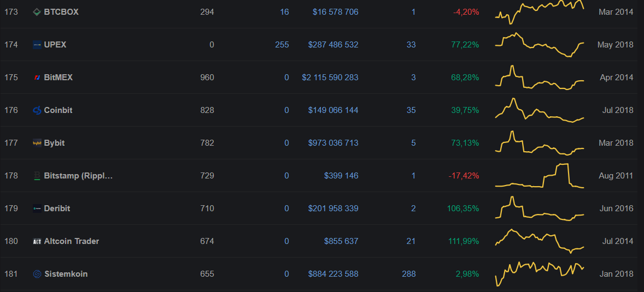The height and width of the screenshot is (292, 644).
Task: Click the Bybit exchange logo icon
Action: pyautogui.click(x=37, y=143)
